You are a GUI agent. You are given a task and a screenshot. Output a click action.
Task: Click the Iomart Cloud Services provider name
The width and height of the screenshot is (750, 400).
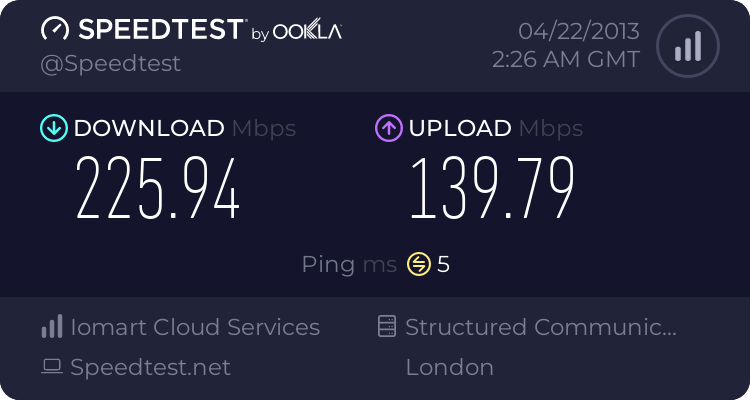[x=195, y=327]
